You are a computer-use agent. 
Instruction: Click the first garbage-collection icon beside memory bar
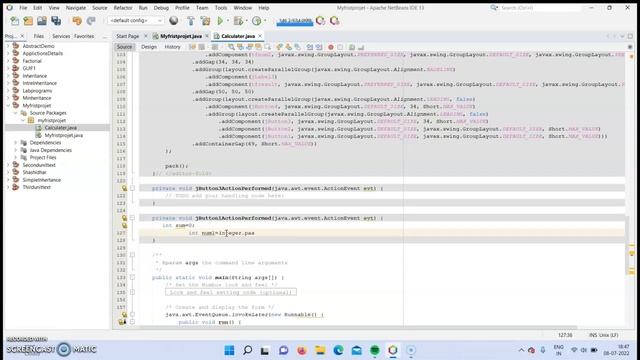(321, 20)
